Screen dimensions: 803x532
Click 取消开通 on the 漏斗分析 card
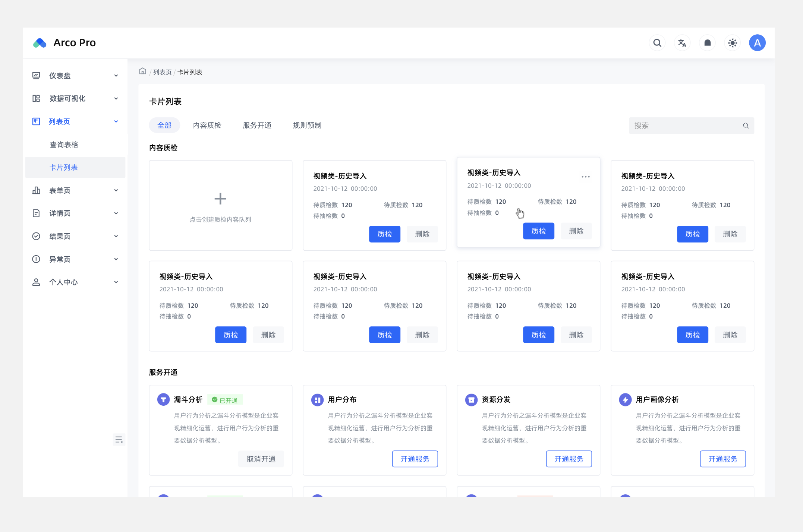[x=261, y=459]
